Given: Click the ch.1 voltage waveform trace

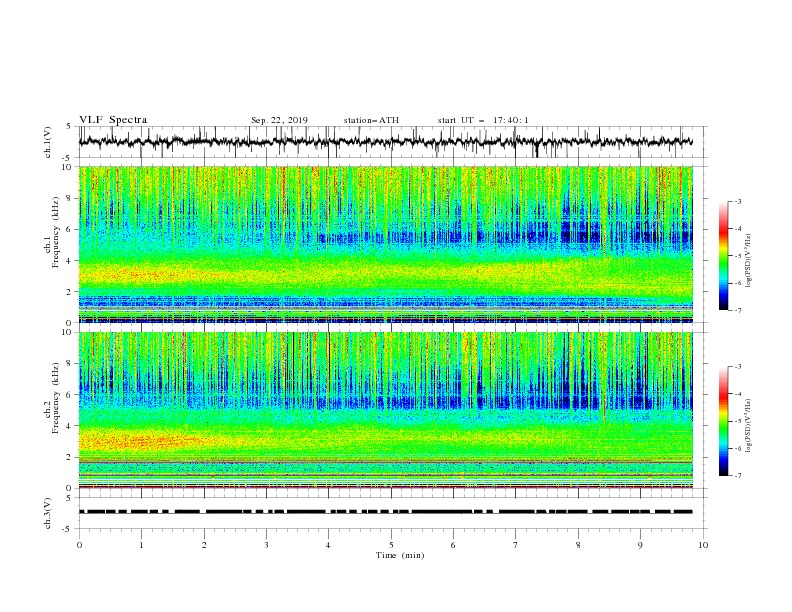Looking at the screenshot, I should pos(385,142).
